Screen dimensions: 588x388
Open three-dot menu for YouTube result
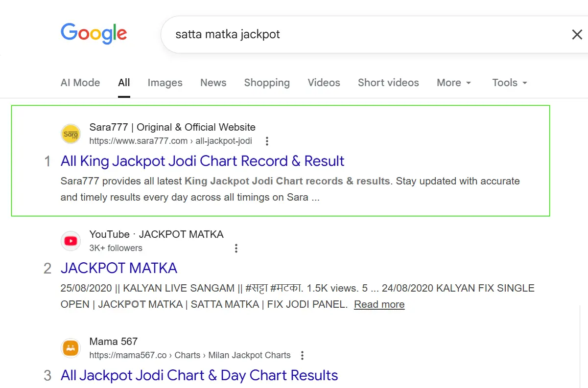[x=236, y=248]
